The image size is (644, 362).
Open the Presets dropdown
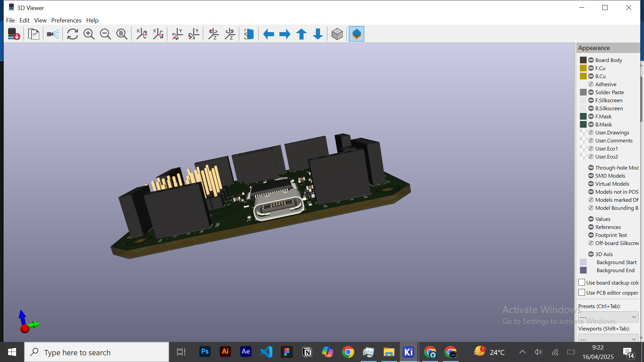[x=608, y=317]
